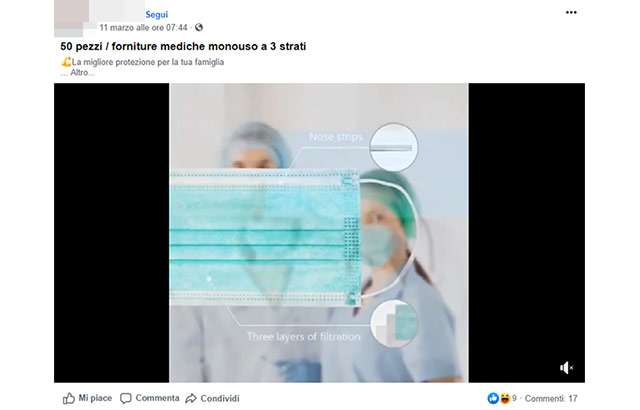Click the Commenta button
The image size is (640, 410).
149,398
